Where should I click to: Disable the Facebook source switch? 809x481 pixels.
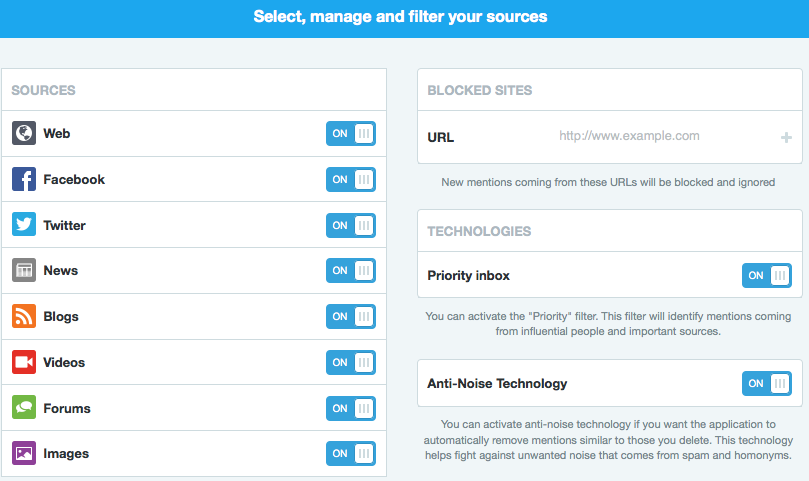350,179
